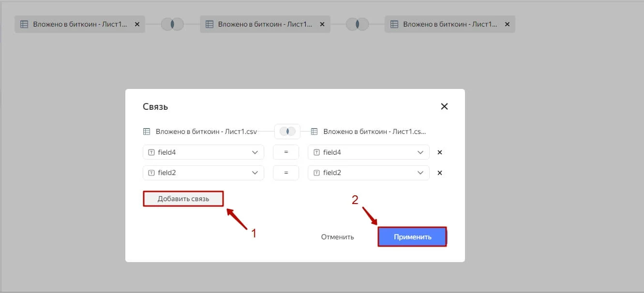
Task: Remove the first table chip with its X
Action: [x=137, y=24]
